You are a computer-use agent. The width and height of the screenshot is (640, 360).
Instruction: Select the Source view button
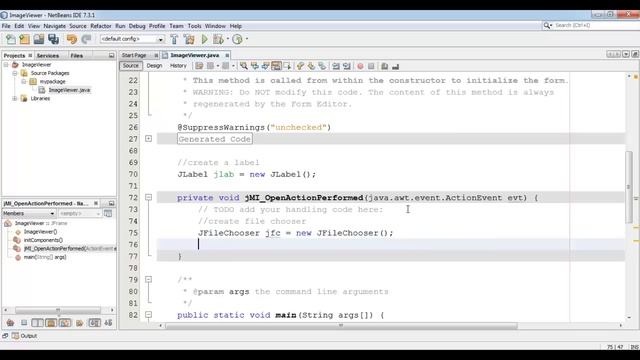click(x=131, y=66)
